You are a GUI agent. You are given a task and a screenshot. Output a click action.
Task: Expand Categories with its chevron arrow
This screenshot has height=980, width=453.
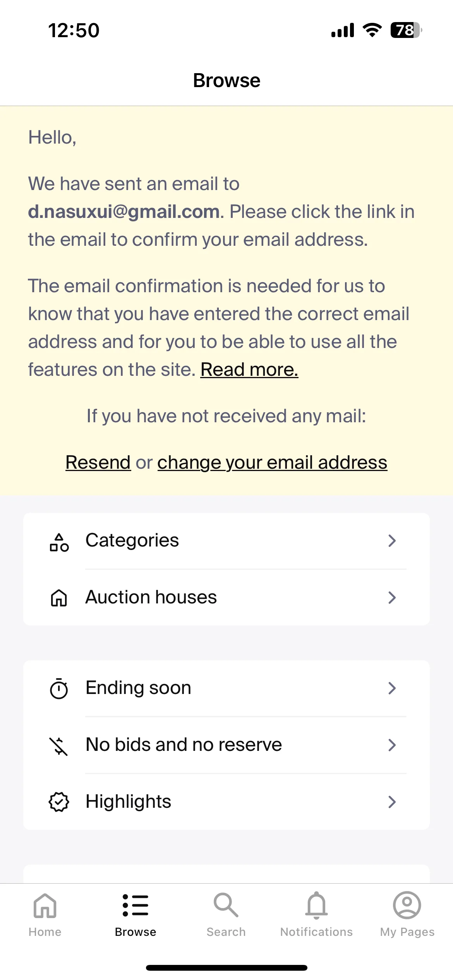[392, 541]
